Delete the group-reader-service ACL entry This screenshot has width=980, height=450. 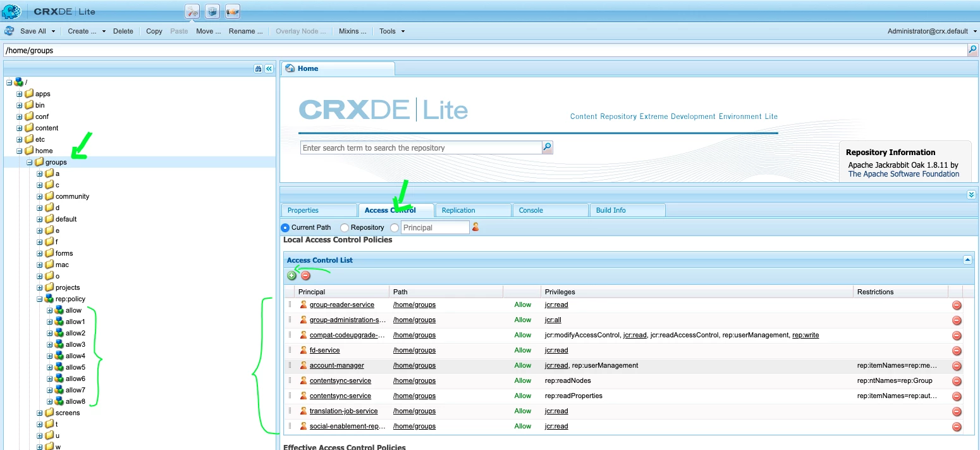pyautogui.click(x=957, y=305)
